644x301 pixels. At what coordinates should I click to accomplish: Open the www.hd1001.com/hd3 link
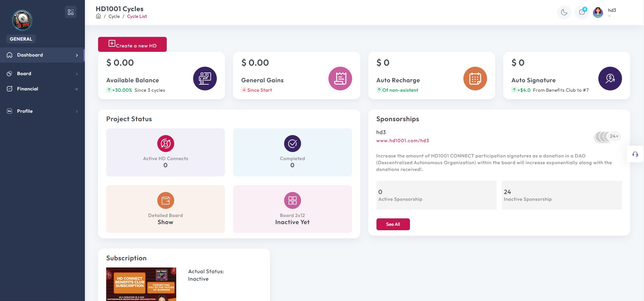402,141
